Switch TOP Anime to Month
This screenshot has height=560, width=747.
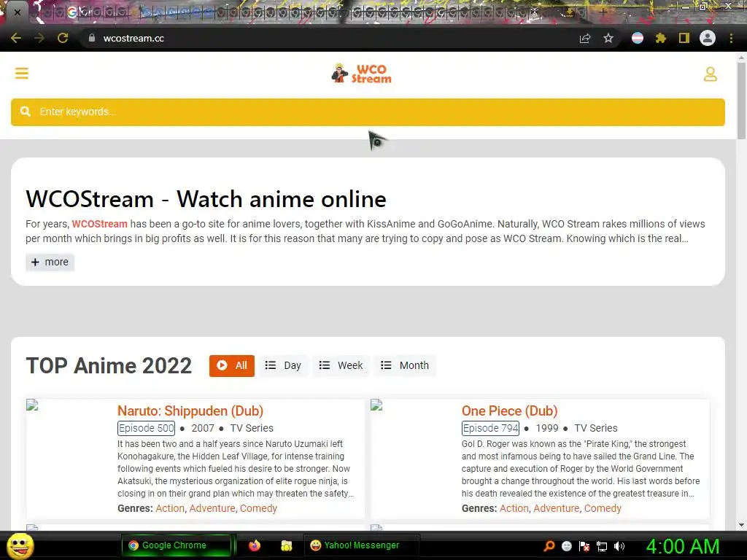(x=405, y=366)
